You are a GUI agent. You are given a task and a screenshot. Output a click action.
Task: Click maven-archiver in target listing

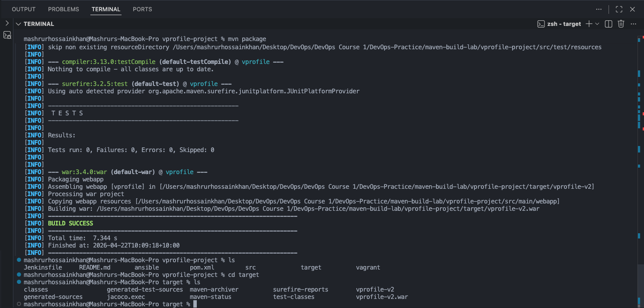[214, 289]
